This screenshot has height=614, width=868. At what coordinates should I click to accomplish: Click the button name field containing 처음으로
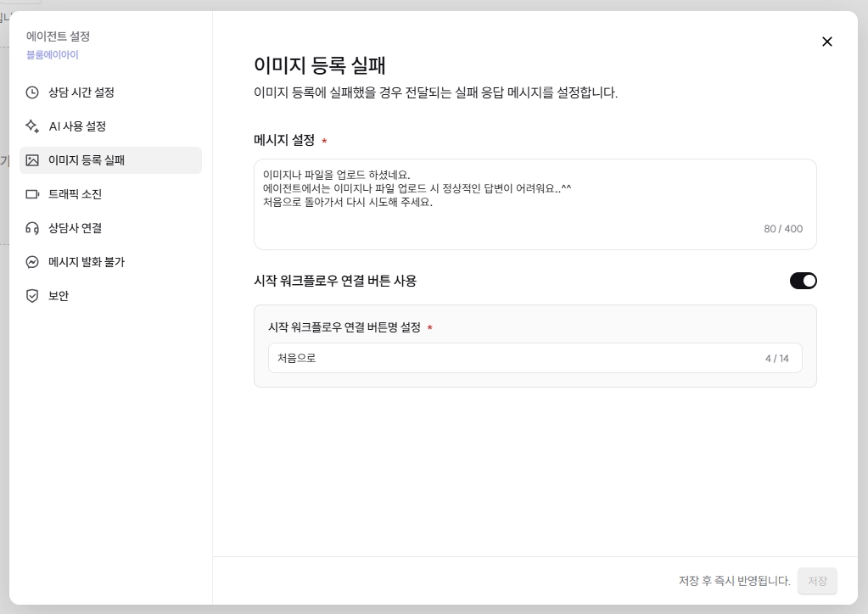pos(535,358)
